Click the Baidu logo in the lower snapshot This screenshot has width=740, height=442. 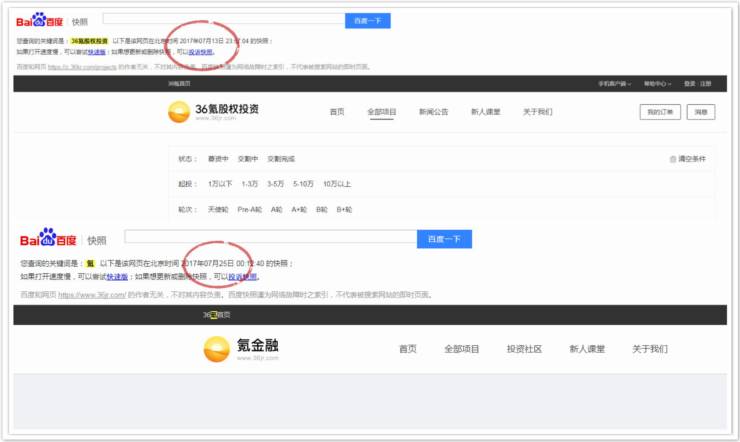48,237
